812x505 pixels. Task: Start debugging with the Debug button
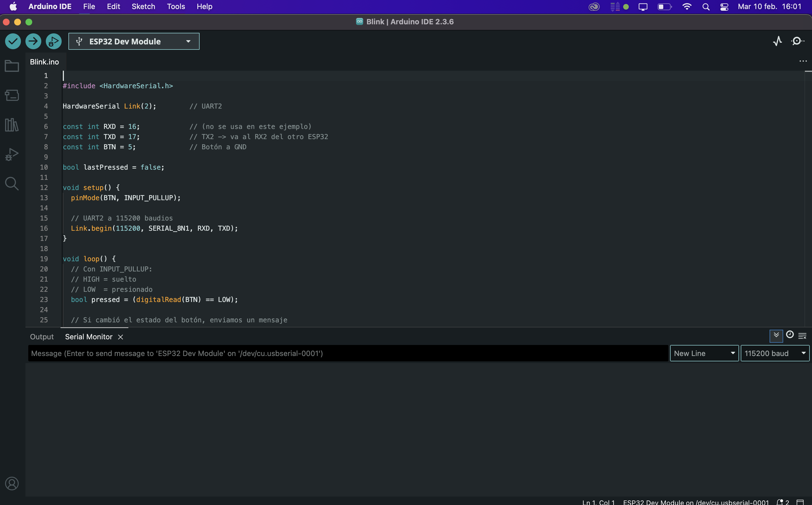[54, 41]
